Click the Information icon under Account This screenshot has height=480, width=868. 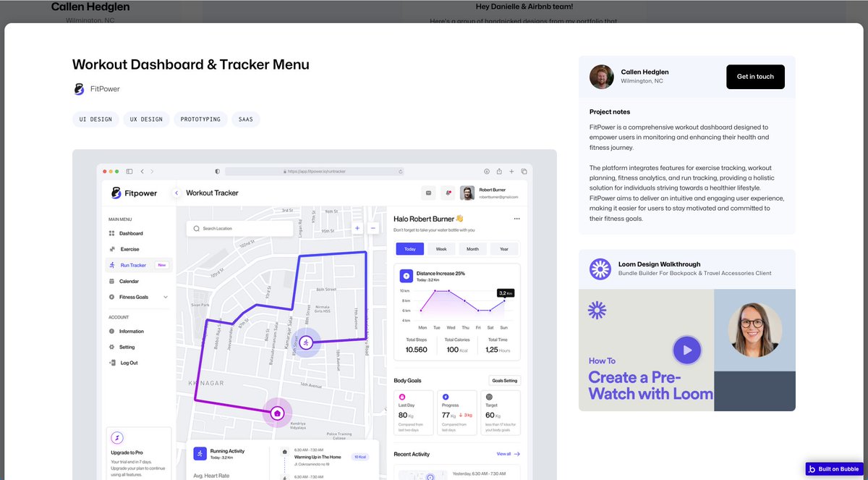[111, 332]
